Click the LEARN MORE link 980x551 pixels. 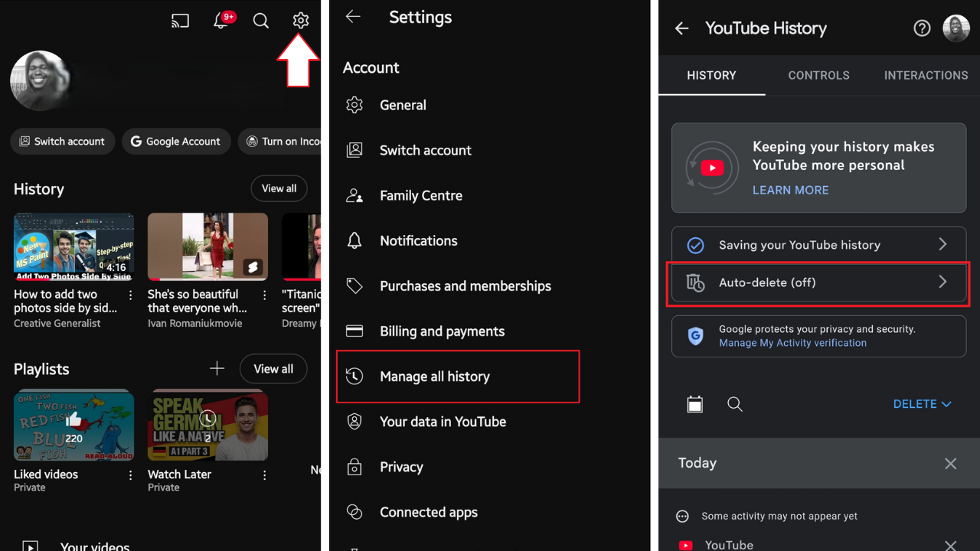[790, 190]
